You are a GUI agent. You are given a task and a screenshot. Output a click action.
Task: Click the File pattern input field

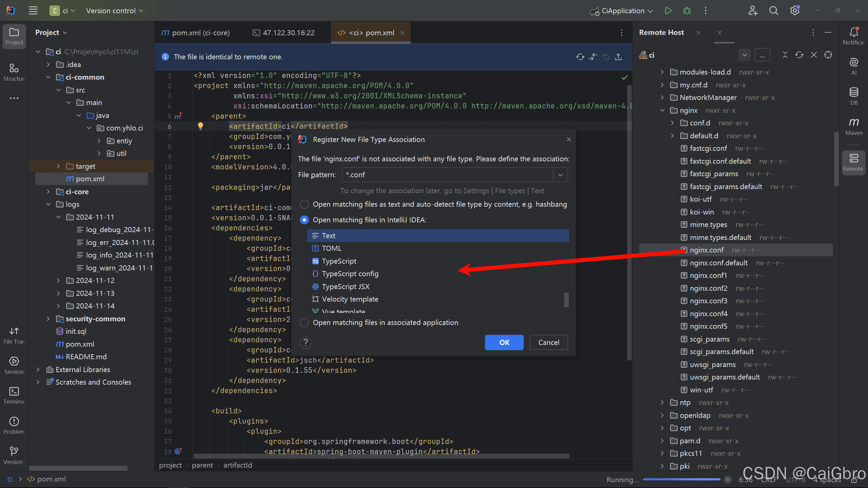448,175
